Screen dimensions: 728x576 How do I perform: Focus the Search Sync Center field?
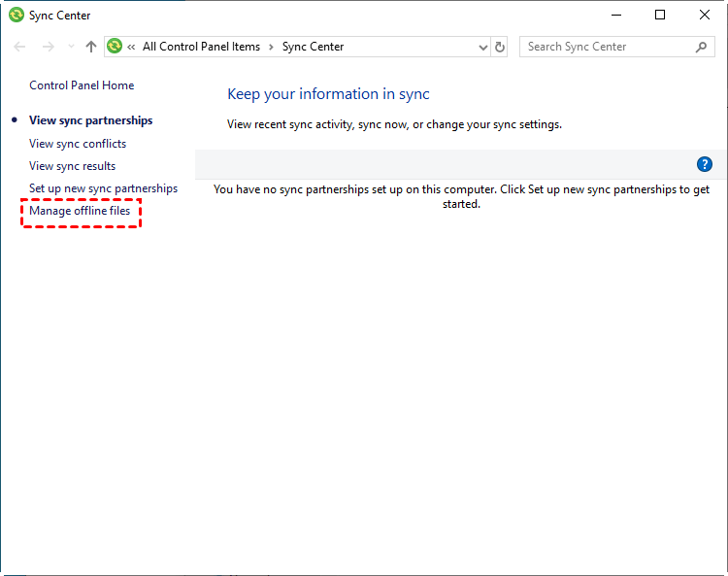coord(607,47)
